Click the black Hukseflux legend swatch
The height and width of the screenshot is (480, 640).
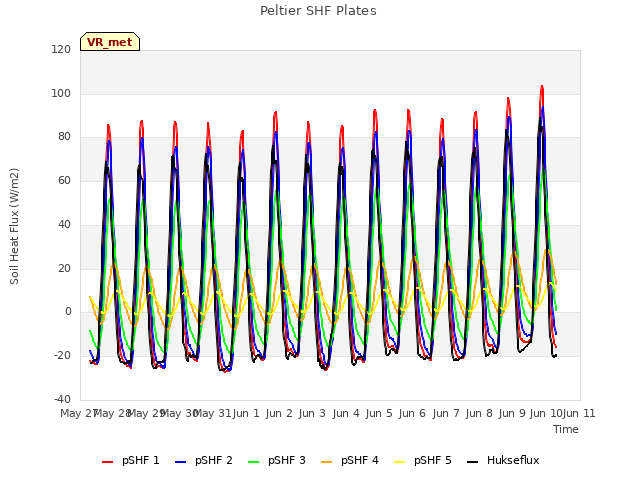pos(473,462)
